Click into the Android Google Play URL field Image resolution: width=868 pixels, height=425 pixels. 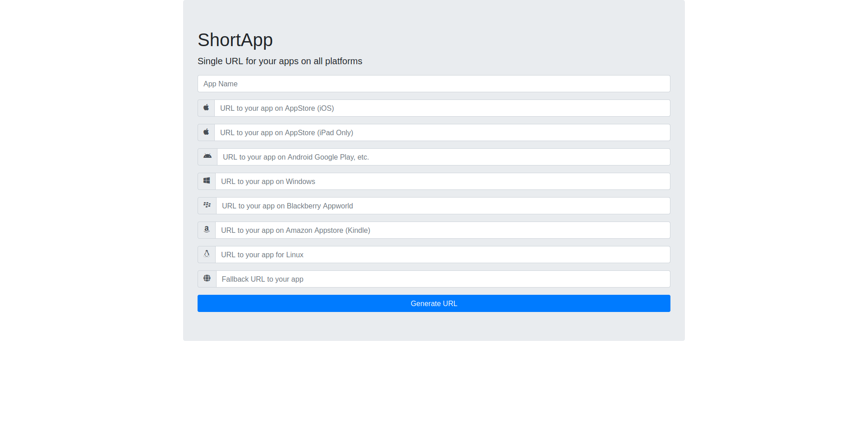click(443, 157)
